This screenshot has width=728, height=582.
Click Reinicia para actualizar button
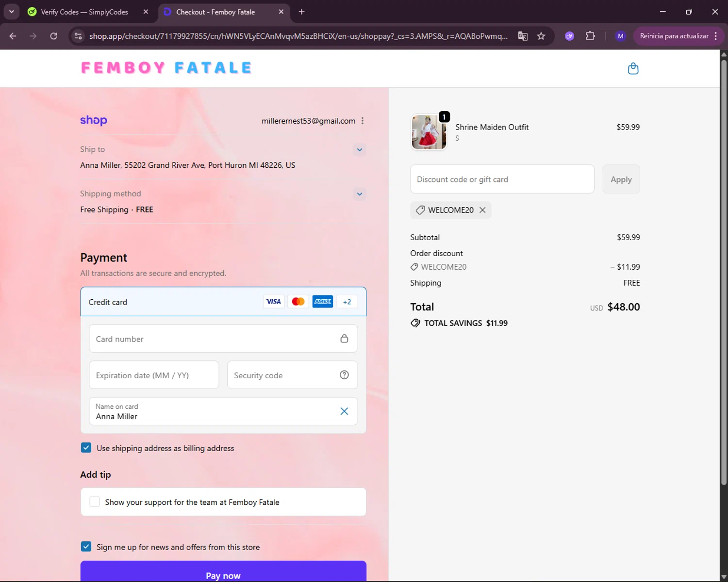pos(674,36)
